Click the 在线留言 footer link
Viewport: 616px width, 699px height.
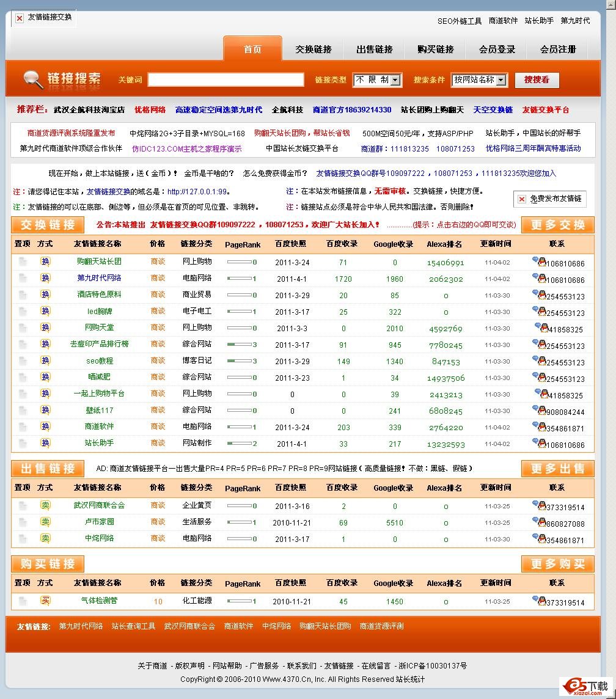click(376, 665)
